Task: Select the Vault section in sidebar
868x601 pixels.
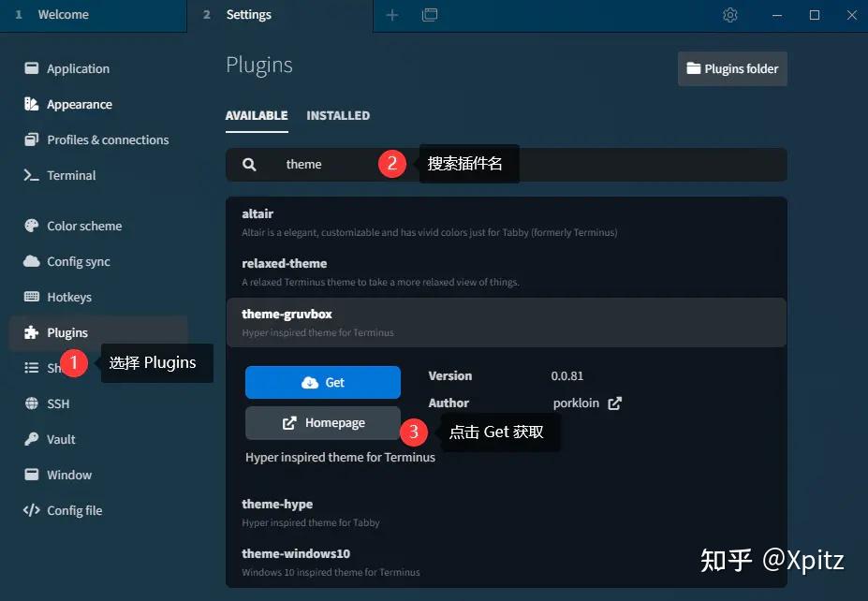Action: click(59, 439)
